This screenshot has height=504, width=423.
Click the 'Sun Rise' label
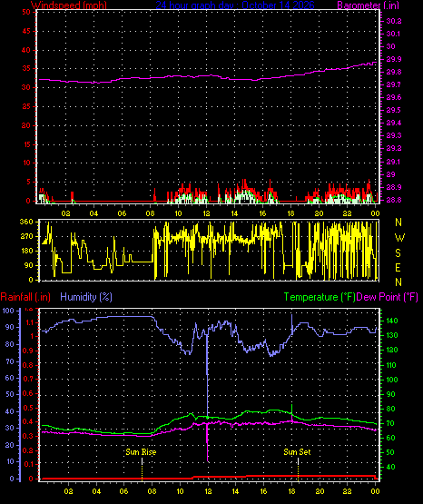141,452
